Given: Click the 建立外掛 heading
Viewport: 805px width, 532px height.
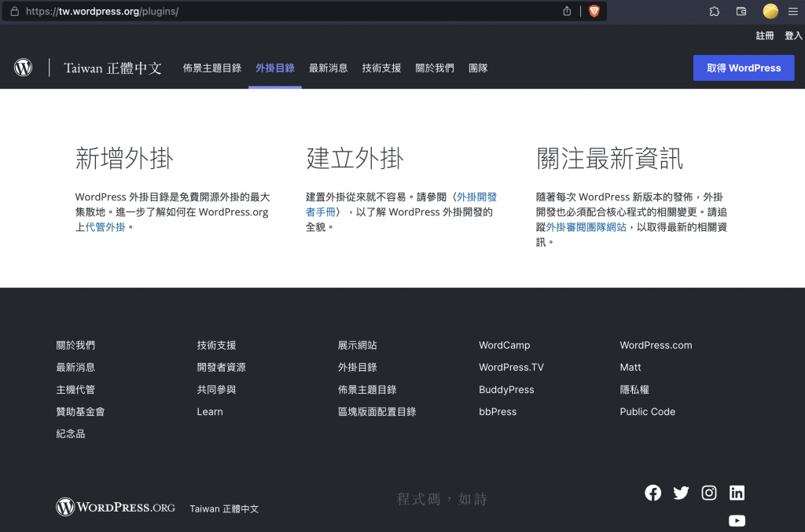Looking at the screenshot, I should pyautogui.click(x=355, y=158).
